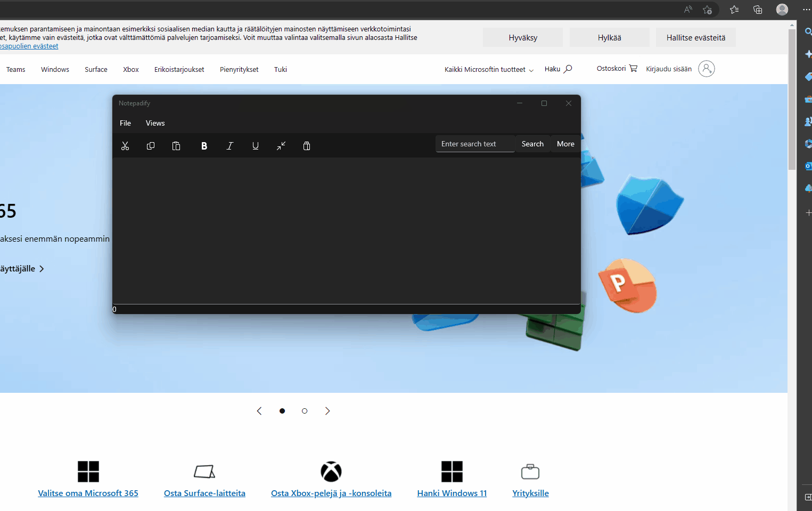Click the Cut scissors icon in Notepadify

click(125, 146)
